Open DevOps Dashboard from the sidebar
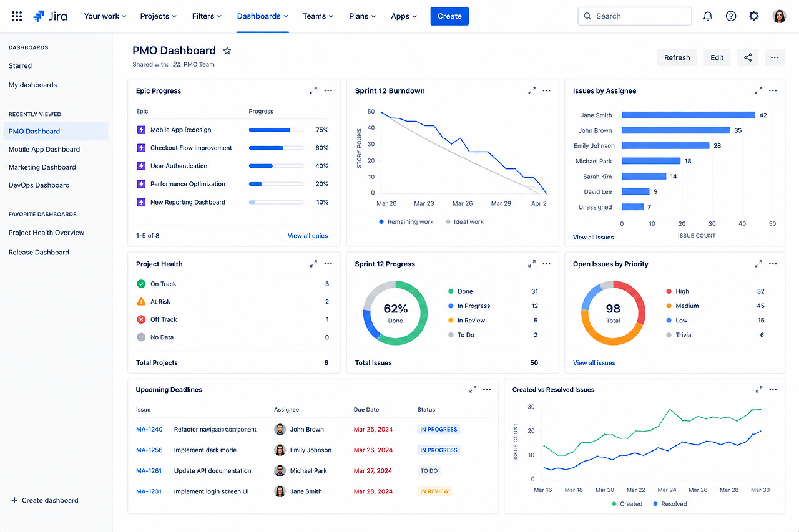The image size is (799, 532). pyautogui.click(x=39, y=185)
